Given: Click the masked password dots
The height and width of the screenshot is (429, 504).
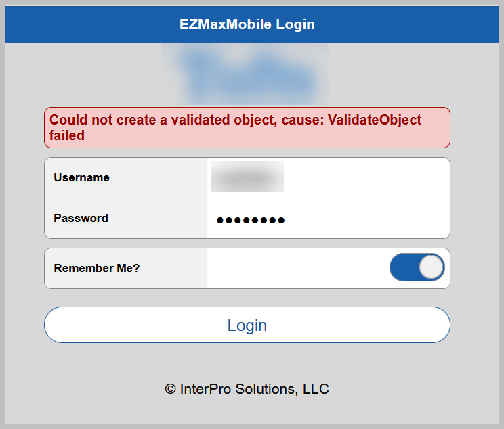Looking at the screenshot, I should coord(251,220).
